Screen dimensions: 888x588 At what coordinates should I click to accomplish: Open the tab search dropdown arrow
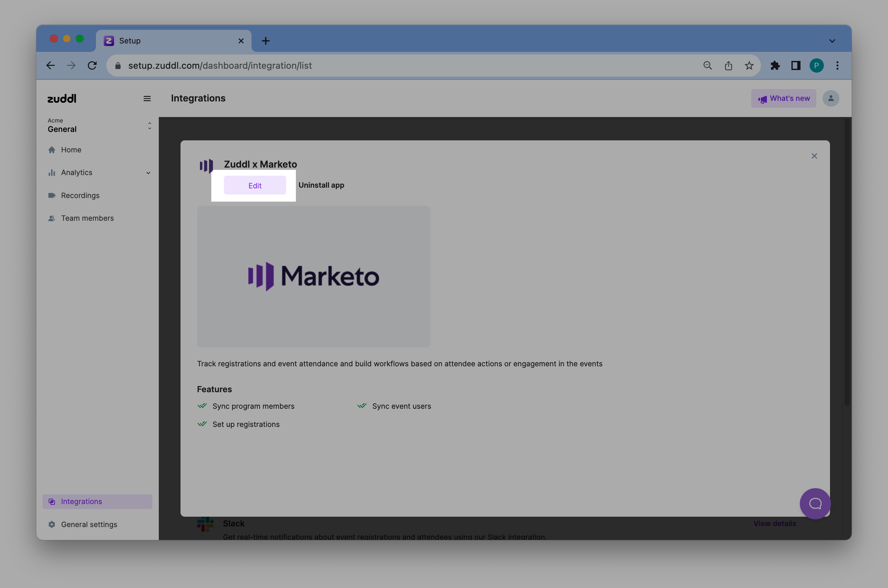[x=832, y=41]
